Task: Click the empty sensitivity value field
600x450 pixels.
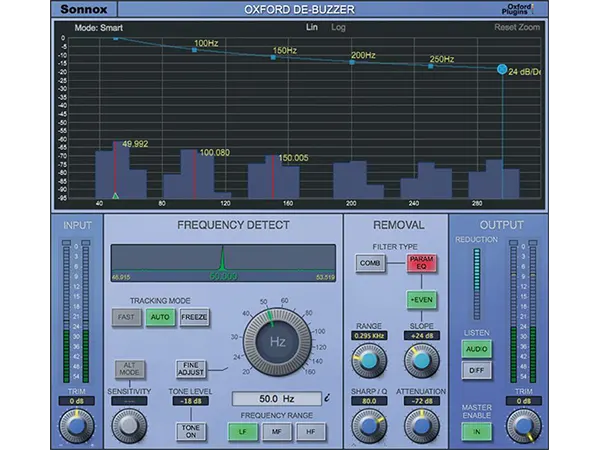Action: pyautogui.click(x=129, y=401)
